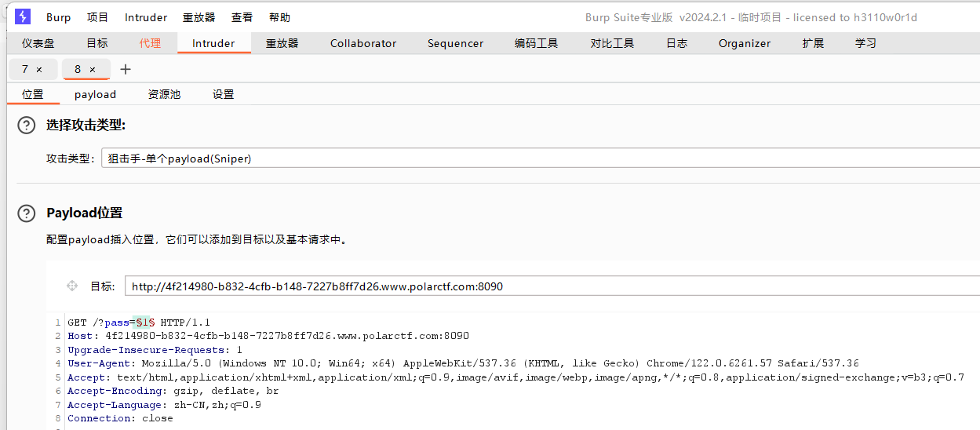Open the 日志 tab
Screen dimensions: 980x430
(677, 43)
